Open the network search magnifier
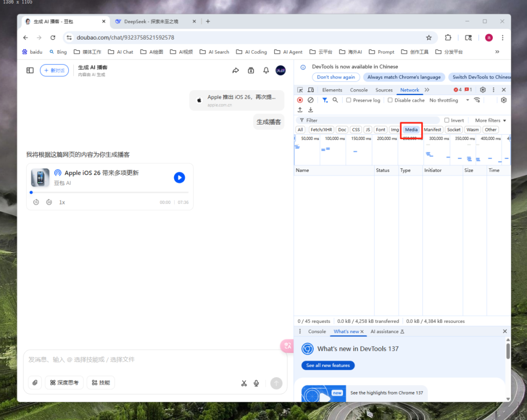 [335, 100]
